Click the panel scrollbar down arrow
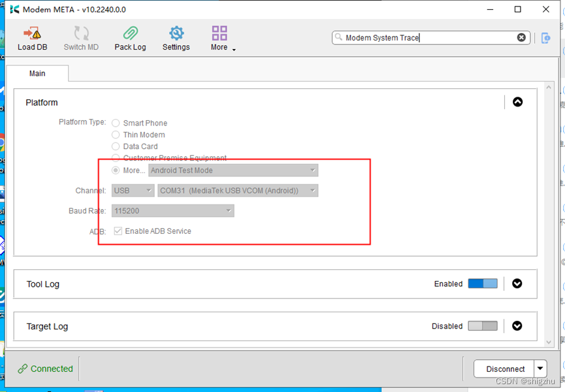This screenshot has width=565, height=392. point(549,342)
